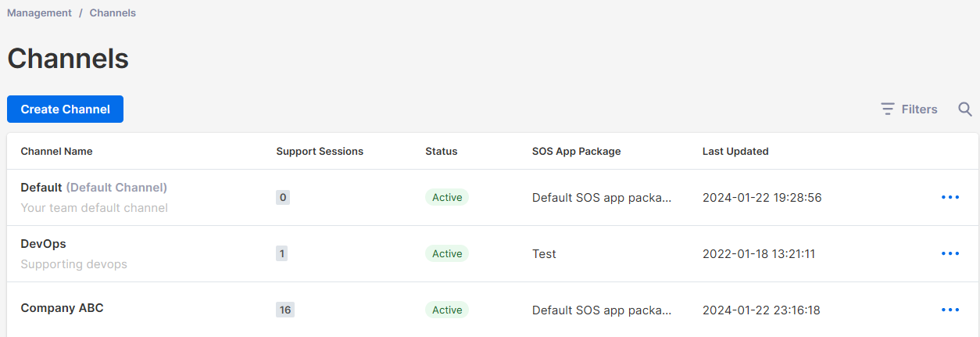Viewport: 980px width, 337px height.
Task: Open the Filters panel
Action: 909,109
